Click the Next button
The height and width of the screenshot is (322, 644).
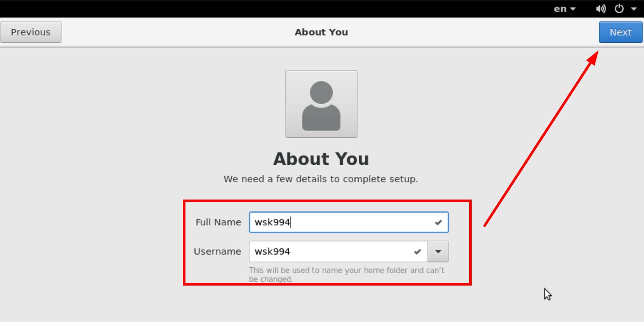[x=620, y=32]
